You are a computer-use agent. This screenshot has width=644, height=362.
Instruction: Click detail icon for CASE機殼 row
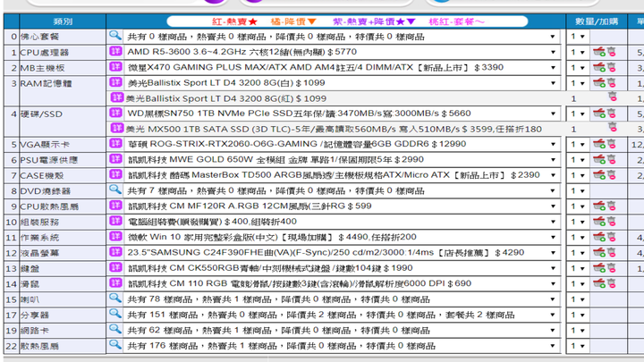tap(115, 174)
